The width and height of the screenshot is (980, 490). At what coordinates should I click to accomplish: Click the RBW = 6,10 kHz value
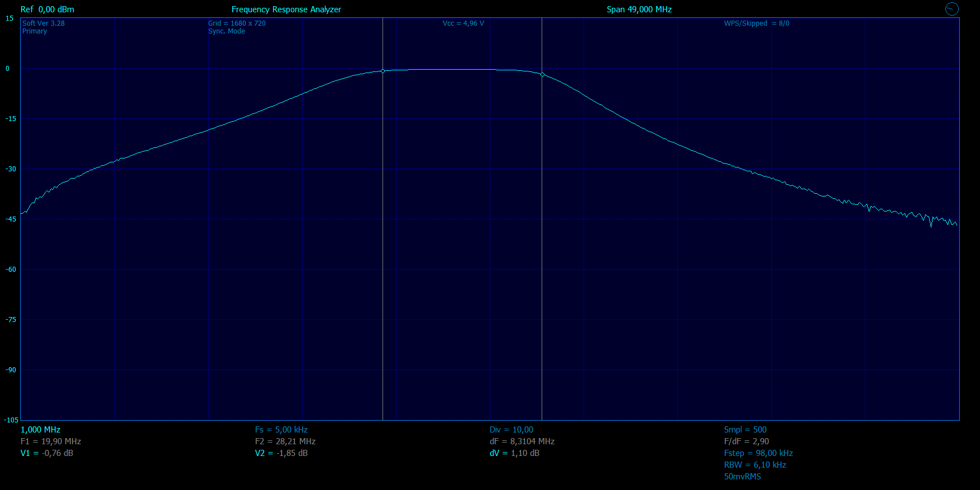(x=755, y=465)
